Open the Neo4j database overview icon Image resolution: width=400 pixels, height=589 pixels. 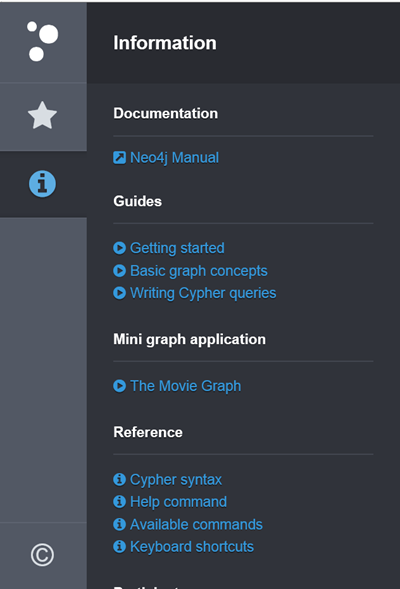click(x=42, y=41)
